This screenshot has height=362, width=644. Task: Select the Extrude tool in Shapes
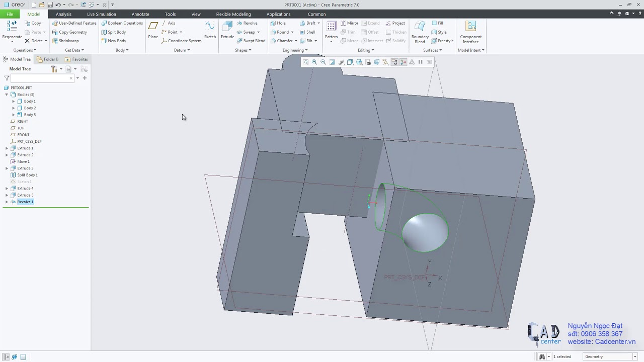point(227,30)
